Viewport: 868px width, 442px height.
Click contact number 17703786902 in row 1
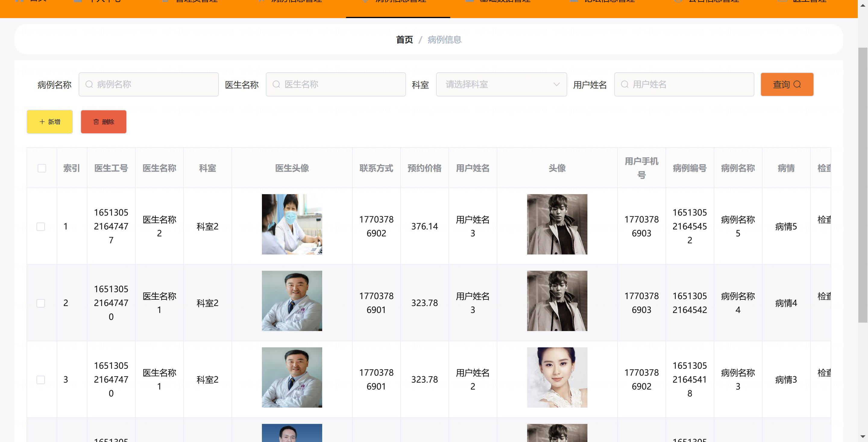tap(376, 226)
